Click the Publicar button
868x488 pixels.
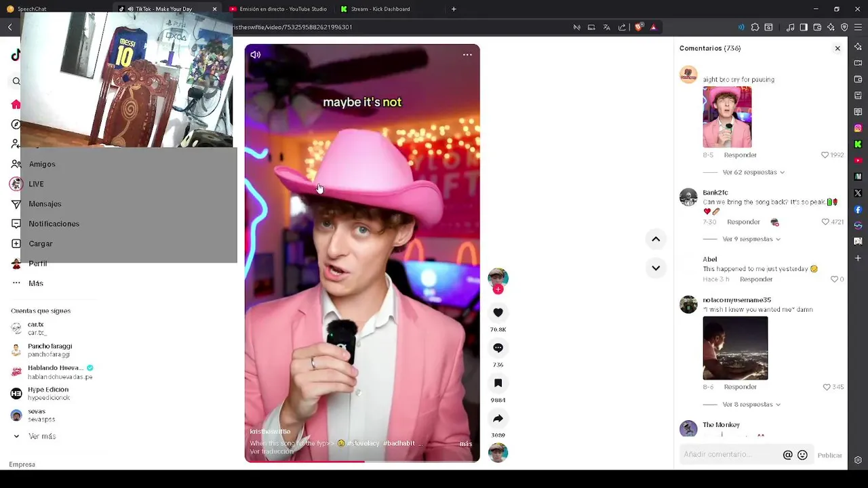pos(829,455)
